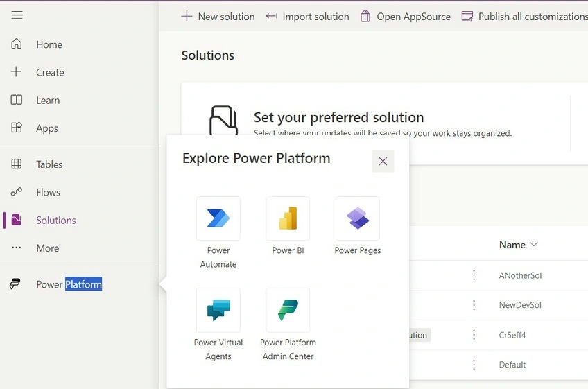The height and width of the screenshot is (389, 588).
Task: Click the More ellipsis icon
Action: click(17, 248)
